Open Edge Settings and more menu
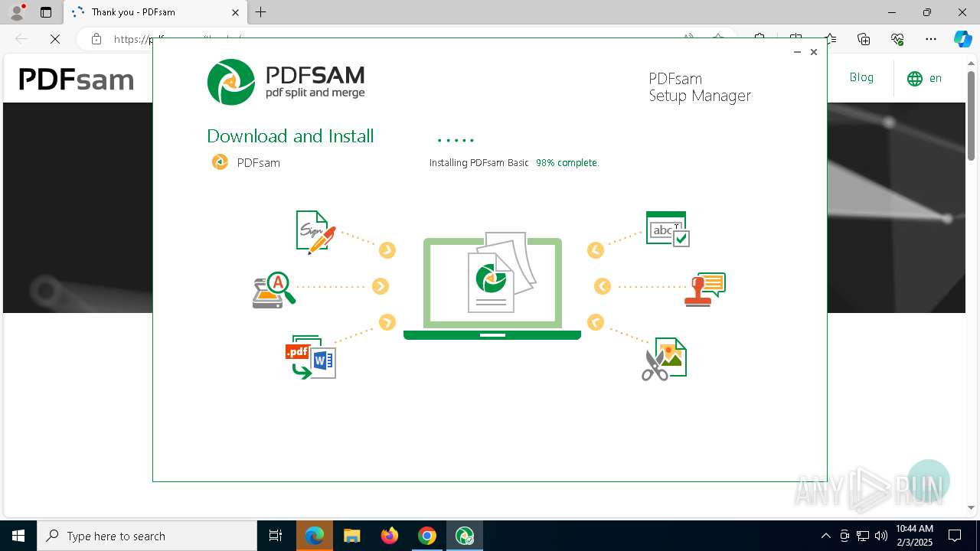This screenshot has height=551, width=980. click(x=931, y=39)
